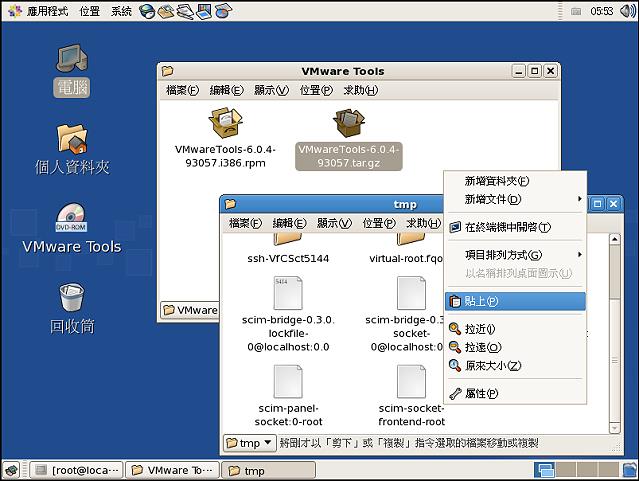Open 求助(H) menu in VMware Tools window
The width and height of the screenshot is (639, 481).
361,90
